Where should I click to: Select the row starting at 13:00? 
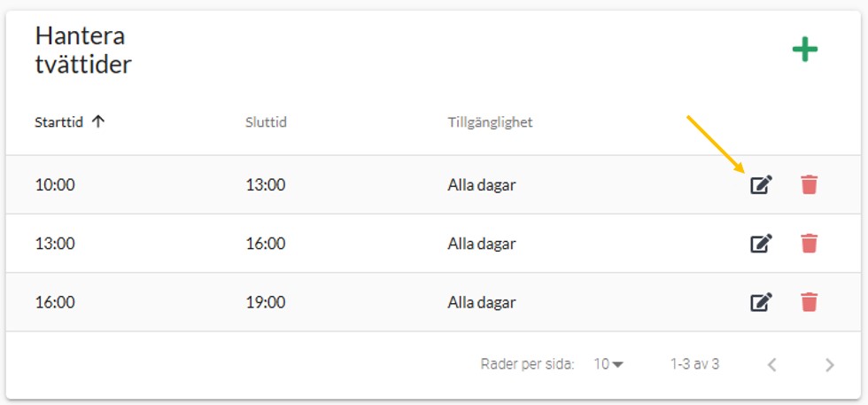[x=53, y=244]
